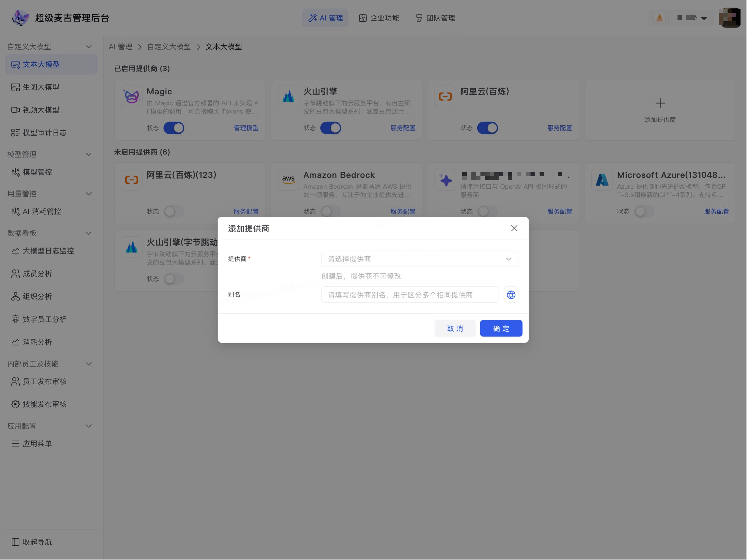Click the enabled 阿里云(百炼) provider logo
The image size is (747, 560).
tap(445, 97)
